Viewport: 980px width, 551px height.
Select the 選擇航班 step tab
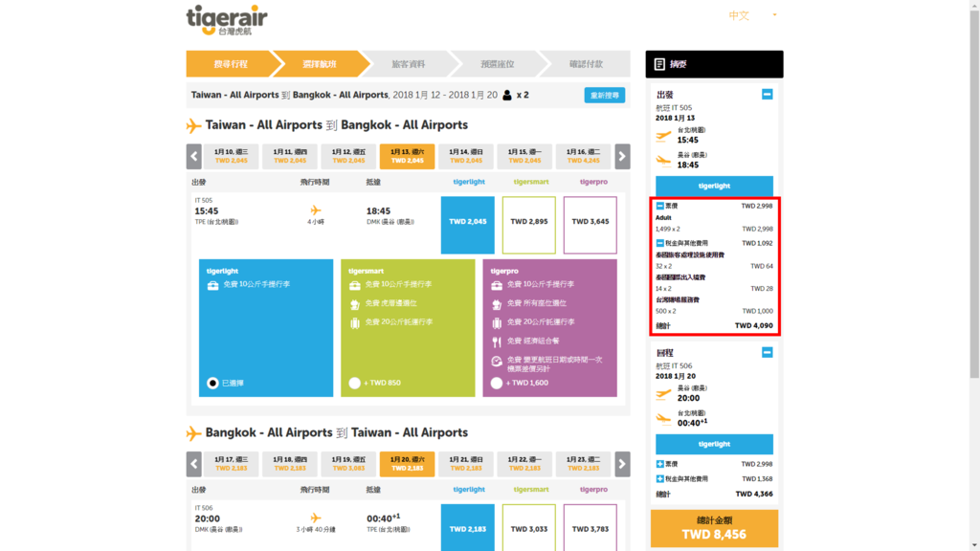320,64
